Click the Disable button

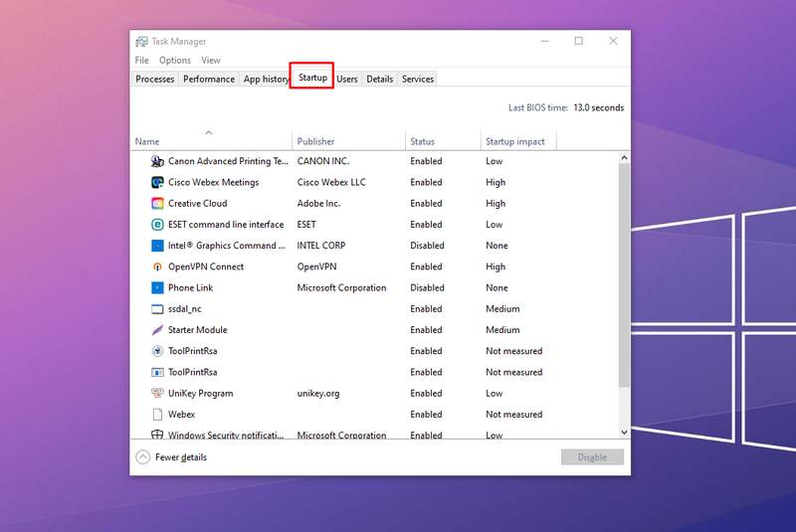[592, 457]
